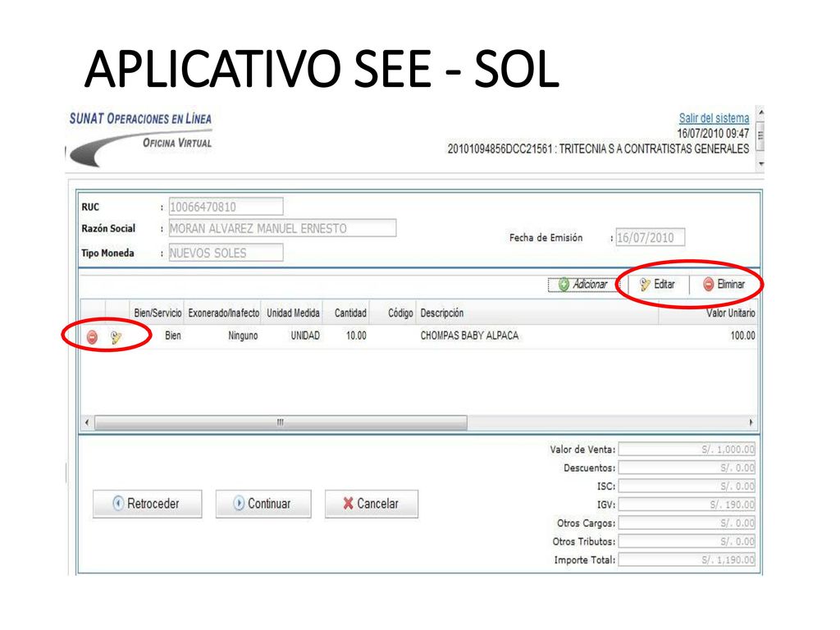Click the Exonerado/Inafecto column header
840x630 pixels.
point(223,313)
